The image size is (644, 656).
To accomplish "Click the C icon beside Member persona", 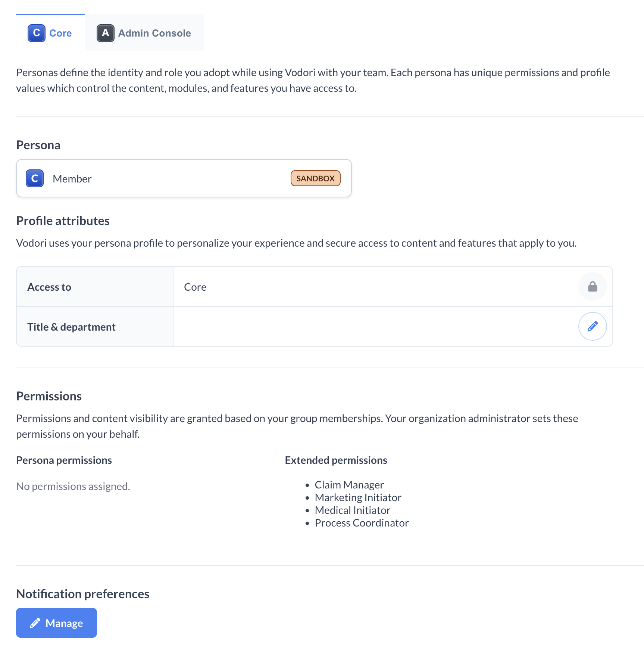I will 34,178.
